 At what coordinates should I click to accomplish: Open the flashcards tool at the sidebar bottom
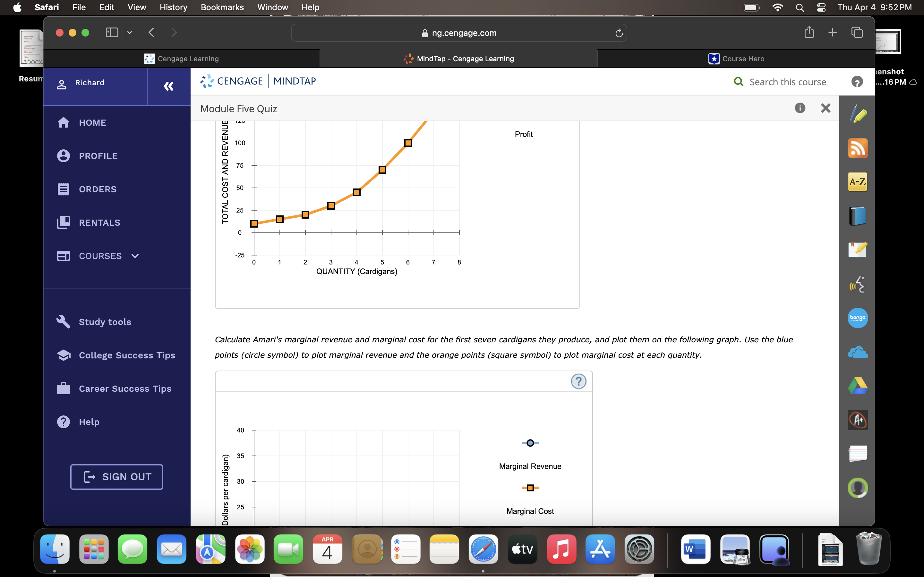[x=858, y=454]
